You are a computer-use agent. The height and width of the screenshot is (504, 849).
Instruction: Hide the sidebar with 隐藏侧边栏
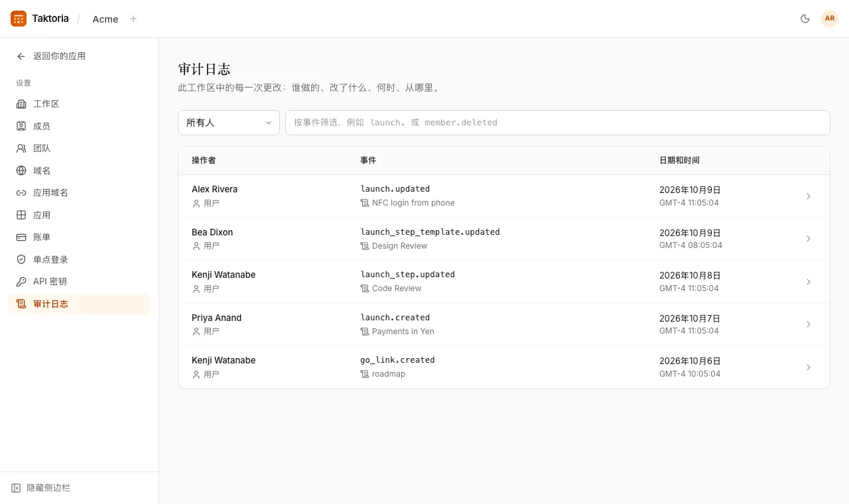coord(40,488)
